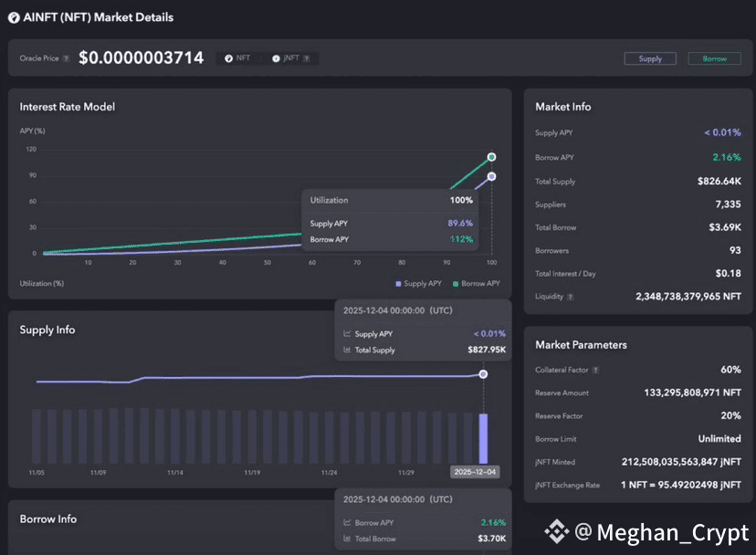The image size is (756, 555).
Task: Click the Binance Square logo watermark
Action: 557,532
